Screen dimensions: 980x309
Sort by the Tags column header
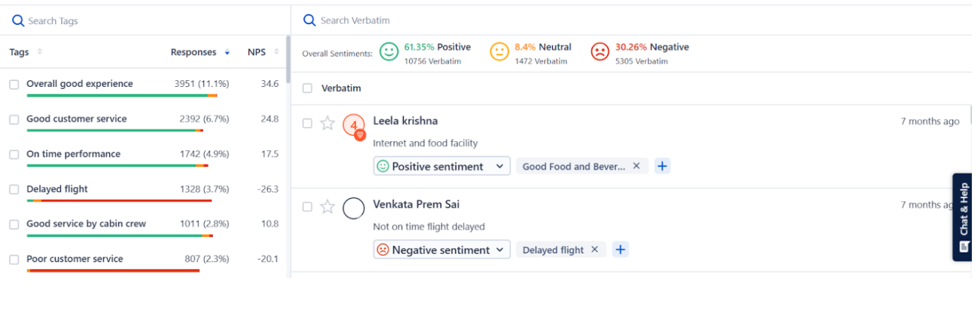39,52
